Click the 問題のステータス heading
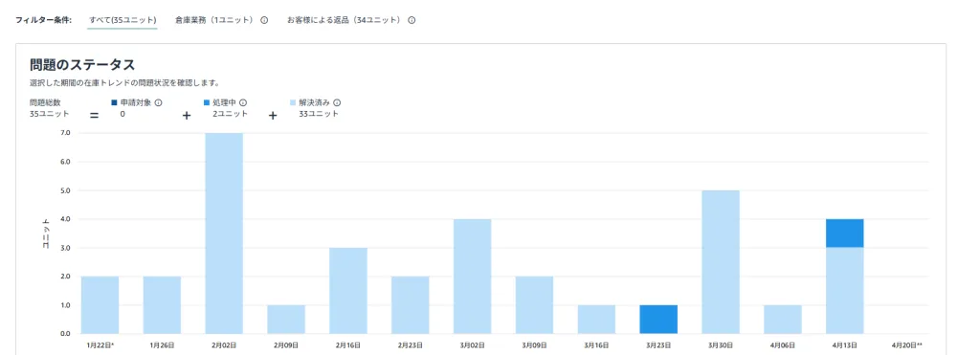Viewport: 980px width, 355px height. coord(82,65)
